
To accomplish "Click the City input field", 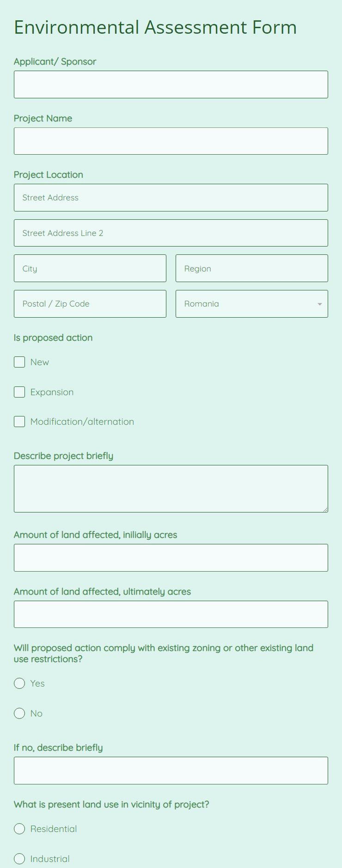I will (90, 268).
